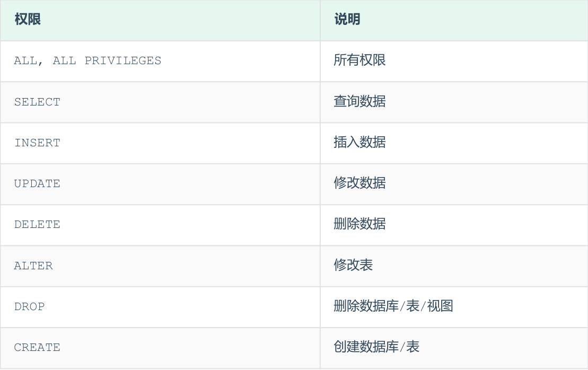Click the 删除数据库/表/视图 description text
This screenshot has width=588, height=370.
[x=393, y=306]
